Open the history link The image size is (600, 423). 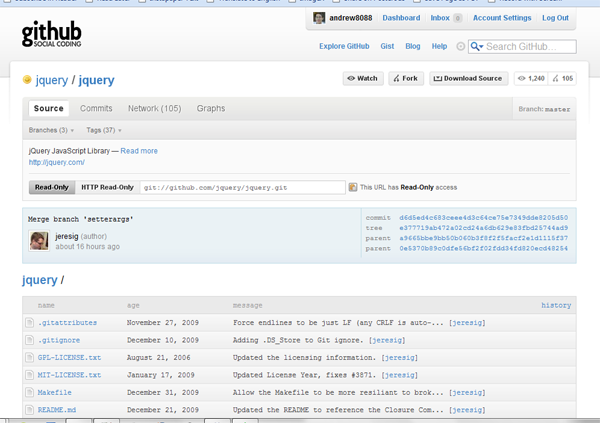coord(556,305)
